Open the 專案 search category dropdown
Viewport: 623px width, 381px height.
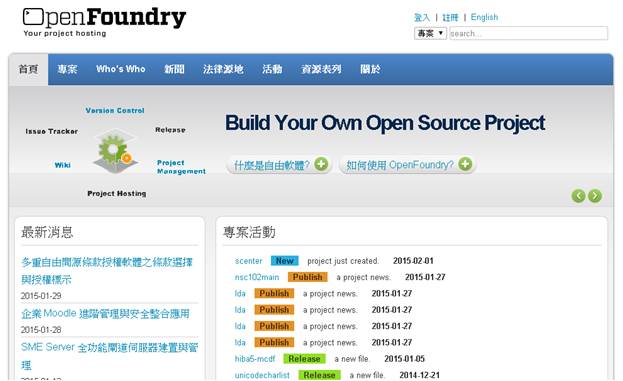tap(430, 33)
